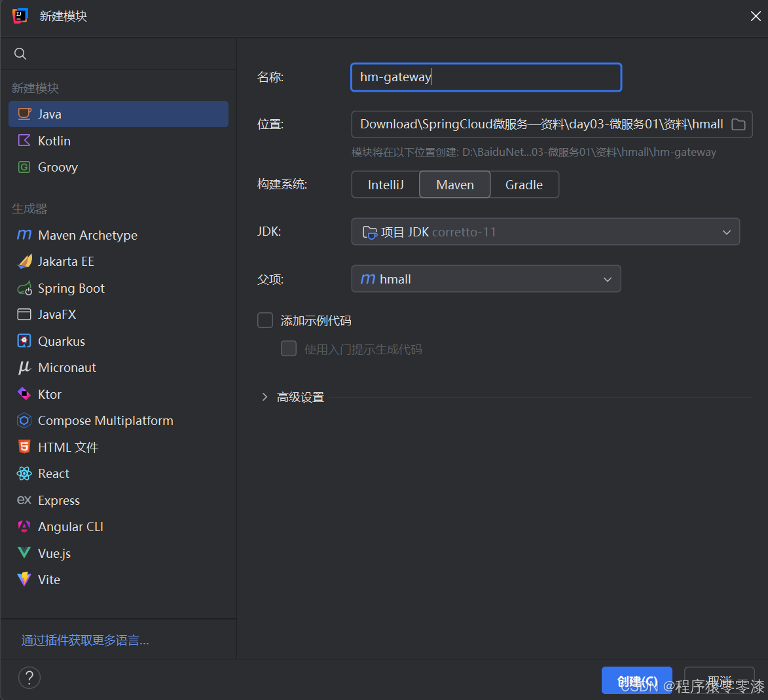Select the React label
The image size is (768, 700).
coord(54,473)
